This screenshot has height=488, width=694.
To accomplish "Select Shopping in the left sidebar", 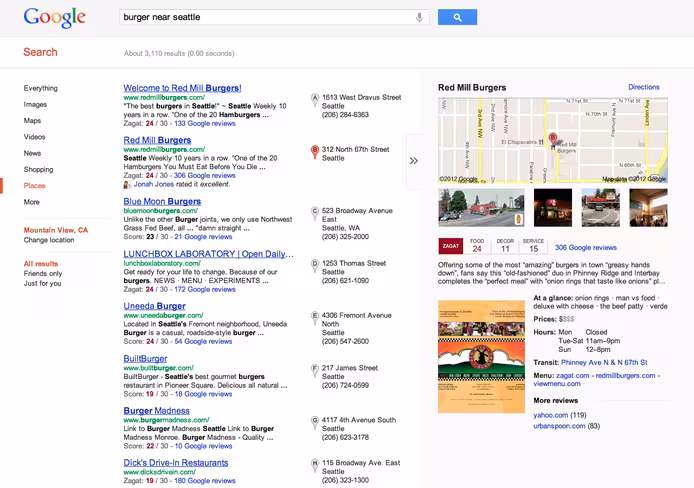I will click(x=39, y=169).
